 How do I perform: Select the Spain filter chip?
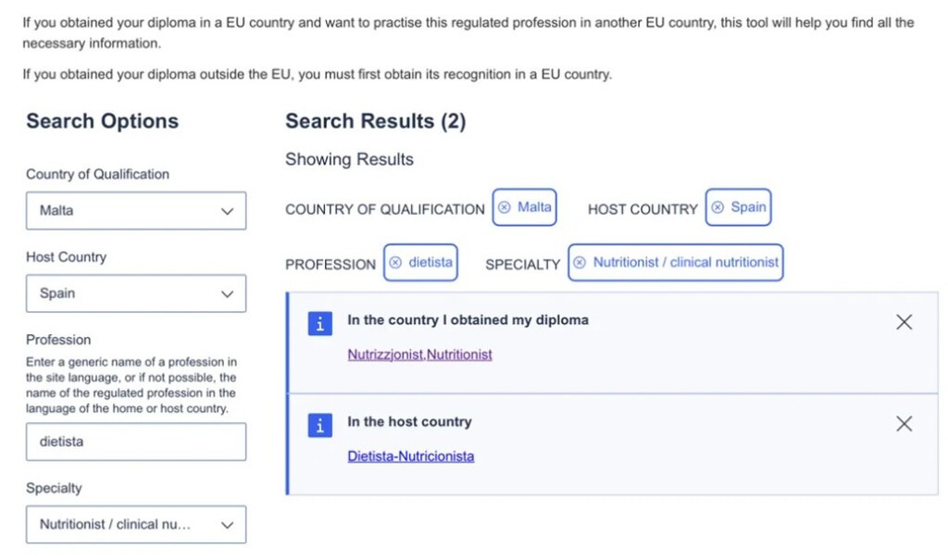(738, 207)
